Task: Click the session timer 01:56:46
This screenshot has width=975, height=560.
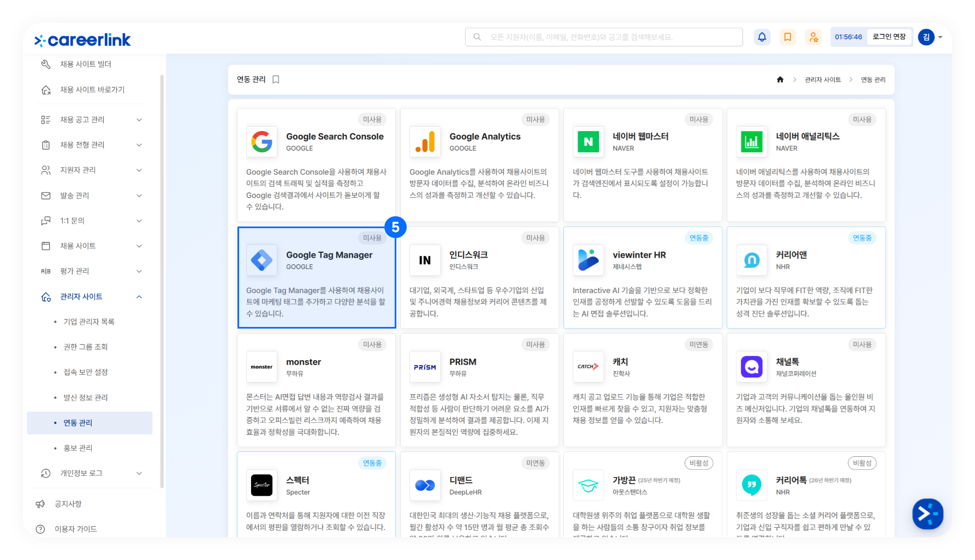Action: coord(848,37)
